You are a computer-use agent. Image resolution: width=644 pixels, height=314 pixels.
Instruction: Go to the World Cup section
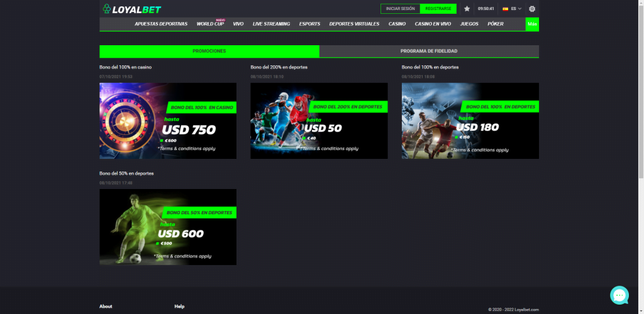pyautogui.click(x=210, y=24)
